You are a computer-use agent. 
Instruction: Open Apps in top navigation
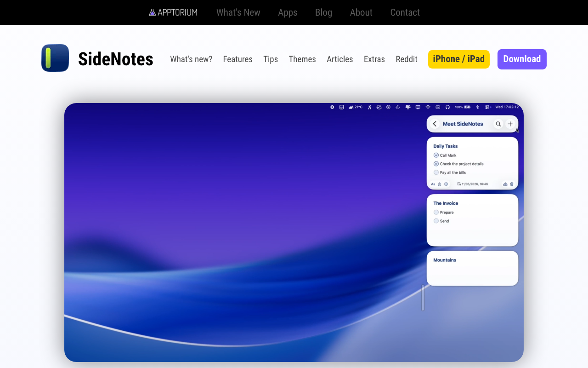point(288,12)
